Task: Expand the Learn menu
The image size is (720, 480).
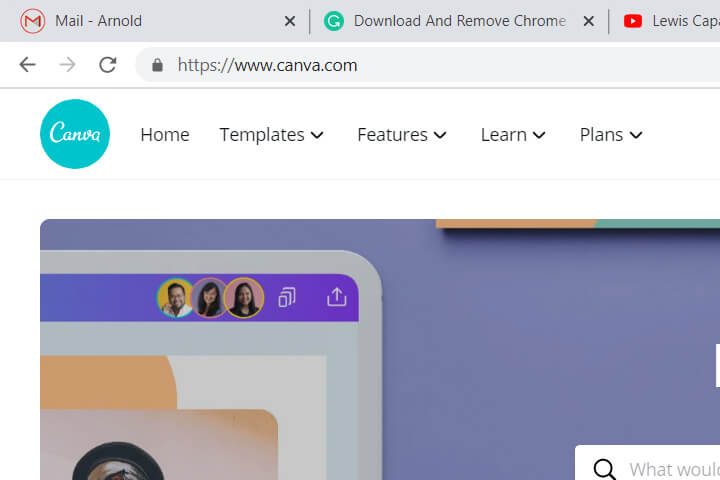Action: point(513,135)
